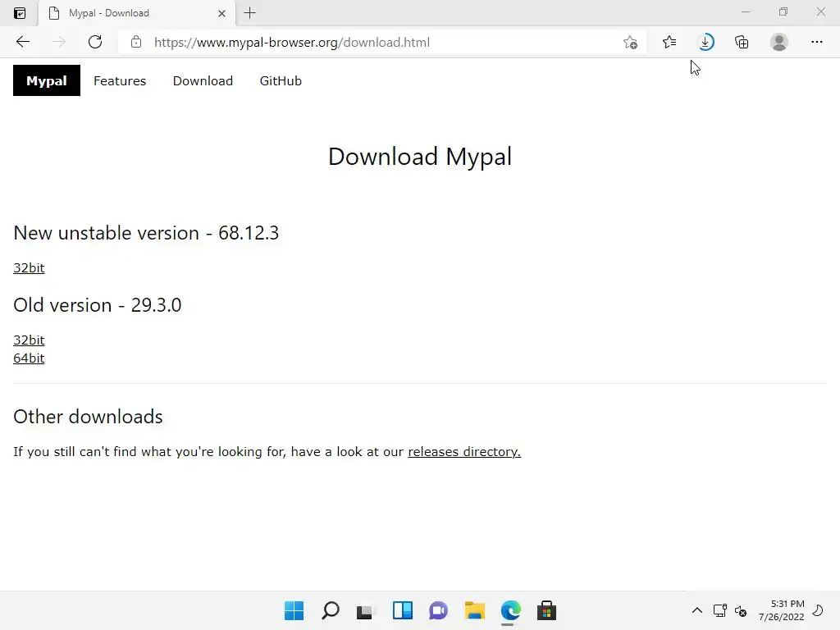
Task: Open Task View on taskbar
Action: pyautogui.click(x=367, y=610)
